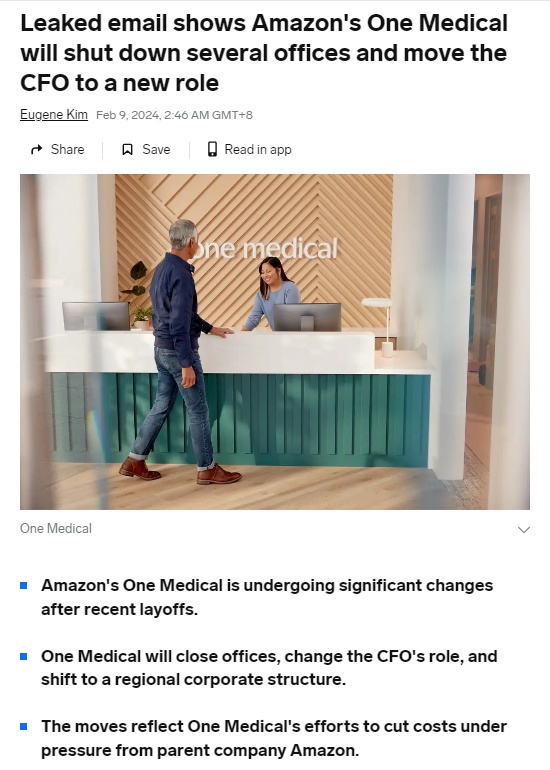Click the bullet about cutting costs under Amazon
This screenshot has width=550, height=770.
coord(274,738)
